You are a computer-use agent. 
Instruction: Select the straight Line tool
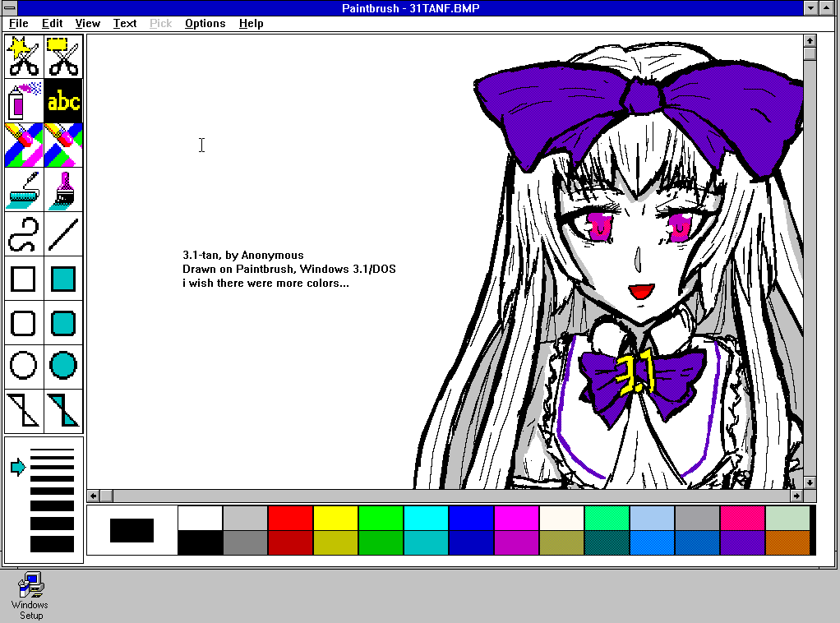(x=64, y=234)
